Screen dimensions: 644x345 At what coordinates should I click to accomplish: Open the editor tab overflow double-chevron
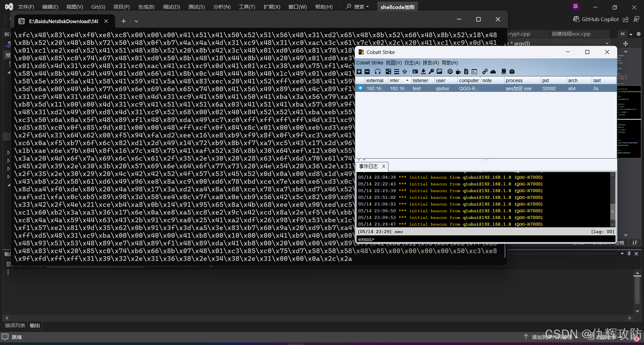click(623, 34)
